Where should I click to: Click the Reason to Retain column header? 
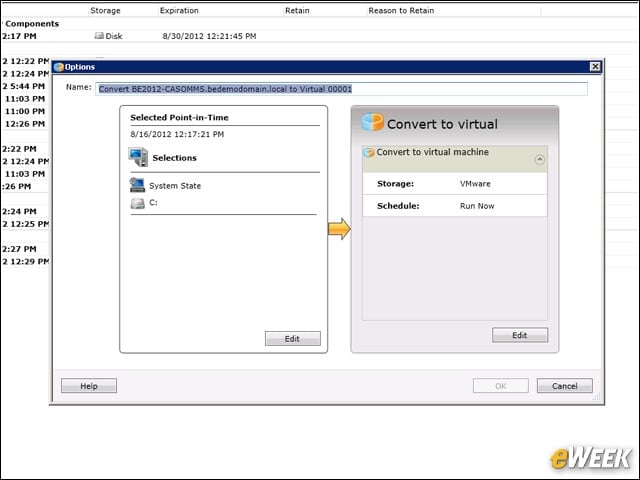click(x=401, y=11)
